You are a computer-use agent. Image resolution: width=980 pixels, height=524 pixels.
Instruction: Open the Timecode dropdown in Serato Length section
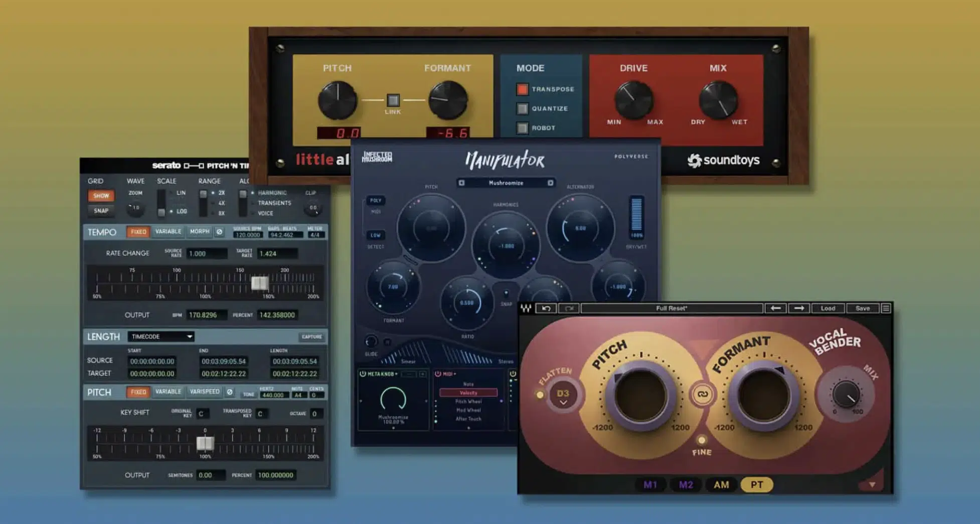point(160,337)
